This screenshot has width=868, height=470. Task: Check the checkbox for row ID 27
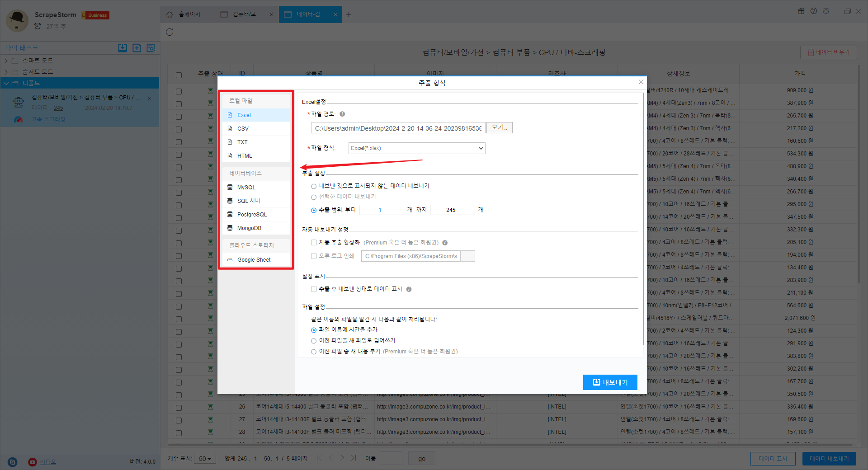179,420
